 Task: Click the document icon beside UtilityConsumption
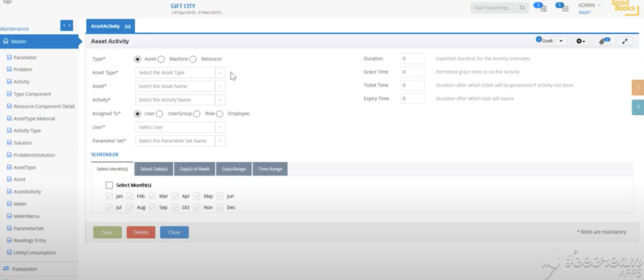(10, 252)
